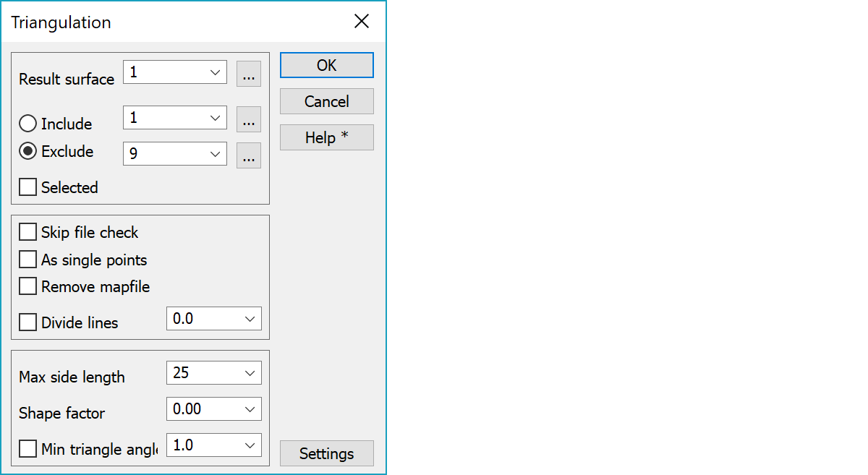Open the Max side length dropdown

[x=214, y=372]
